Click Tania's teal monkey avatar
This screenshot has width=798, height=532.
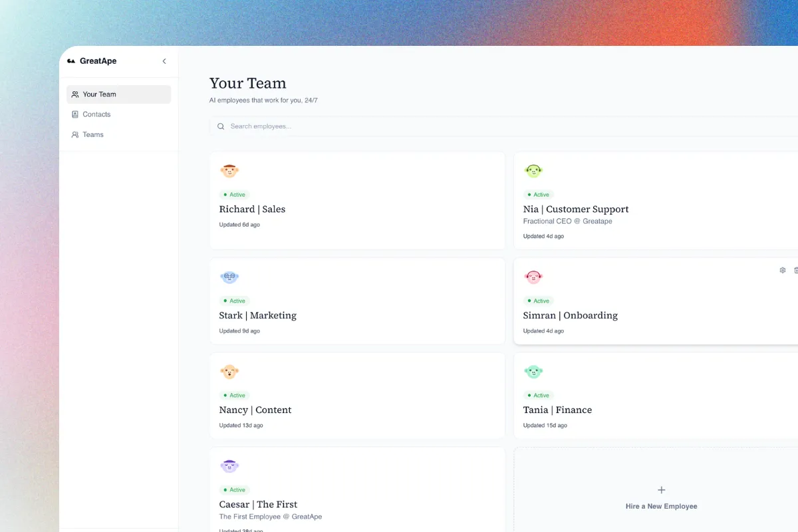(x=533, y=371)
